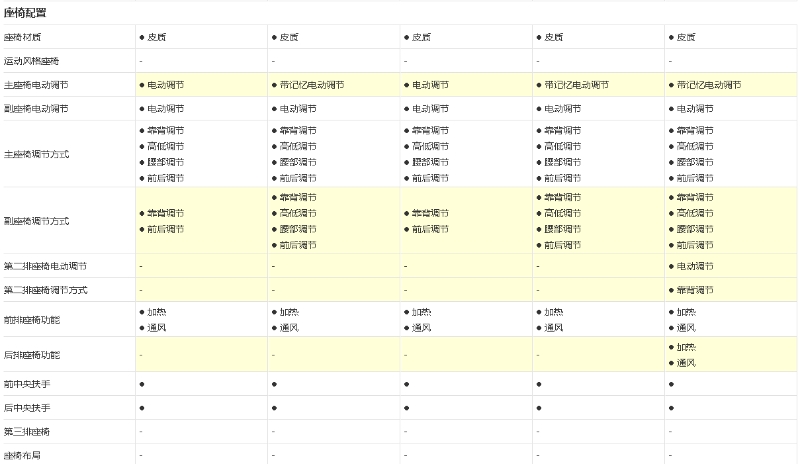This screenshot has height=464, width=800.
Task: Click 皮质 in the first column of 座椅材质
Action: click(156, 37)
